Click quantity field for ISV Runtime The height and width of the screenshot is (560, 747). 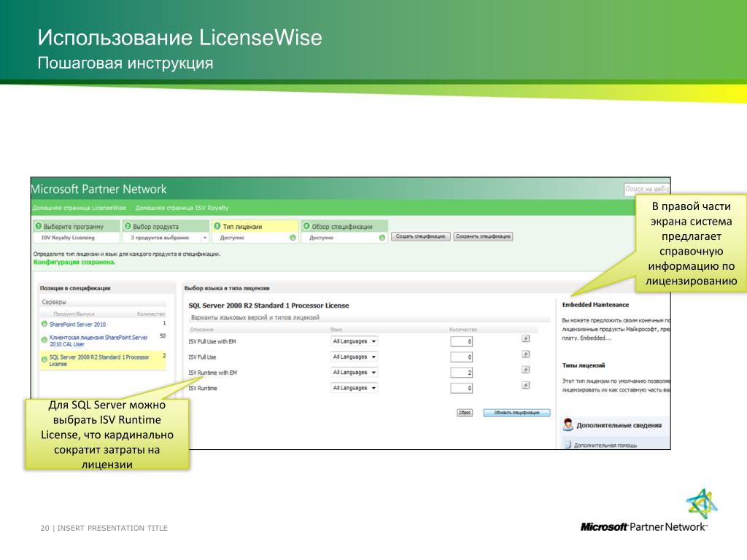pos(462,389)
